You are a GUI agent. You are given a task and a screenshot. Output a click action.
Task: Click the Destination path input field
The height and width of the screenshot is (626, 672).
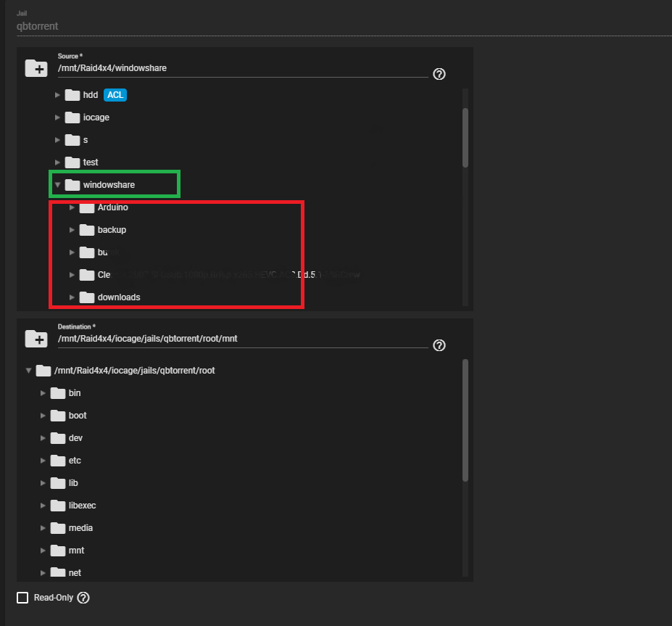coord(243,339)
